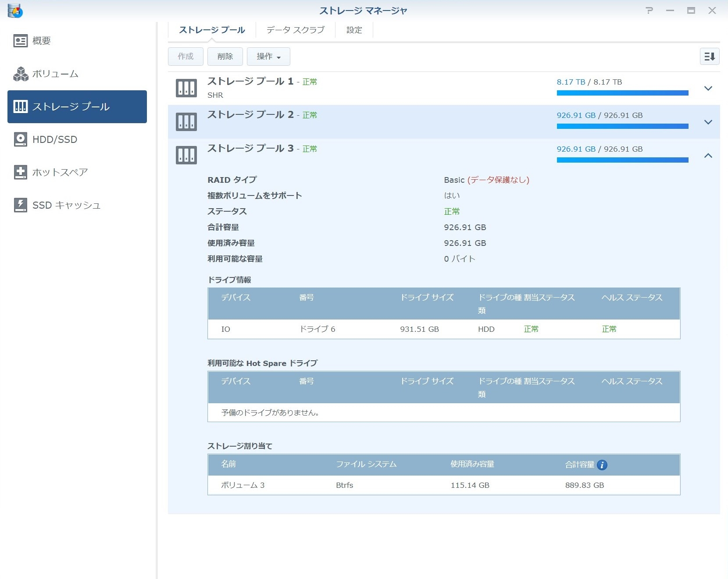Open the 概要 overview sidebar icon
The width and height of the screenshot is (728, 579).
pos(20,41)
